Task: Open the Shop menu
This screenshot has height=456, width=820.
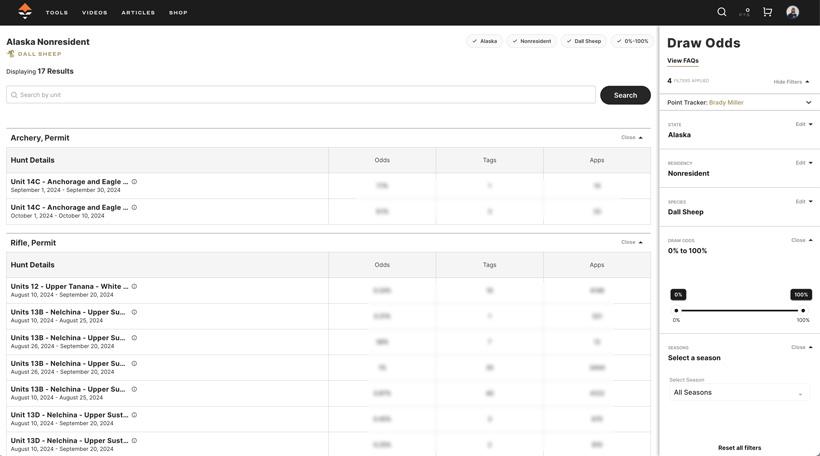Action: click(178, 13)
